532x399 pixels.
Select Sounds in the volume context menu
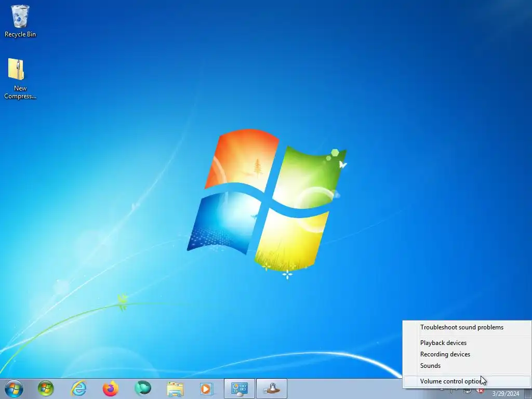tap(467, 366)
